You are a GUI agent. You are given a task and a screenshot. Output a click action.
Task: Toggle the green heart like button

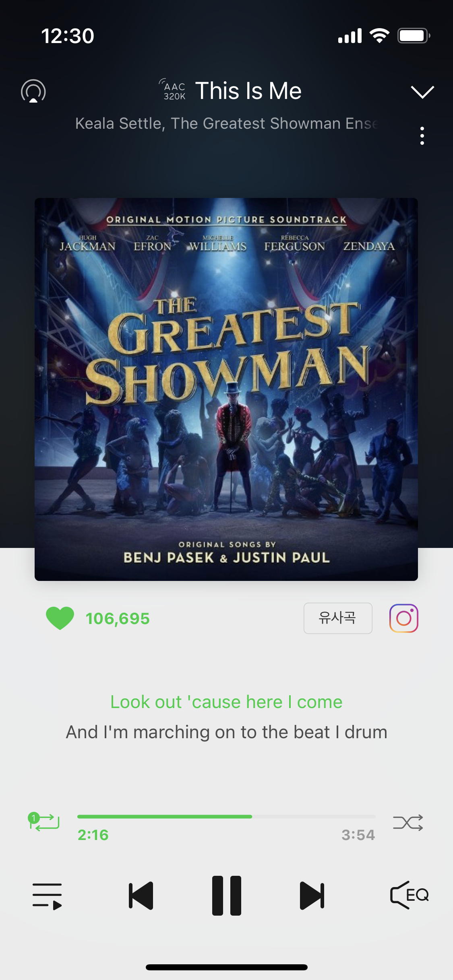coord(60,618)
